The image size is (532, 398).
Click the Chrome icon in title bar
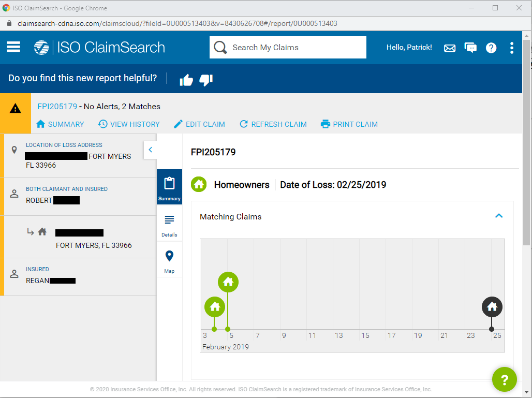point(6,8)
